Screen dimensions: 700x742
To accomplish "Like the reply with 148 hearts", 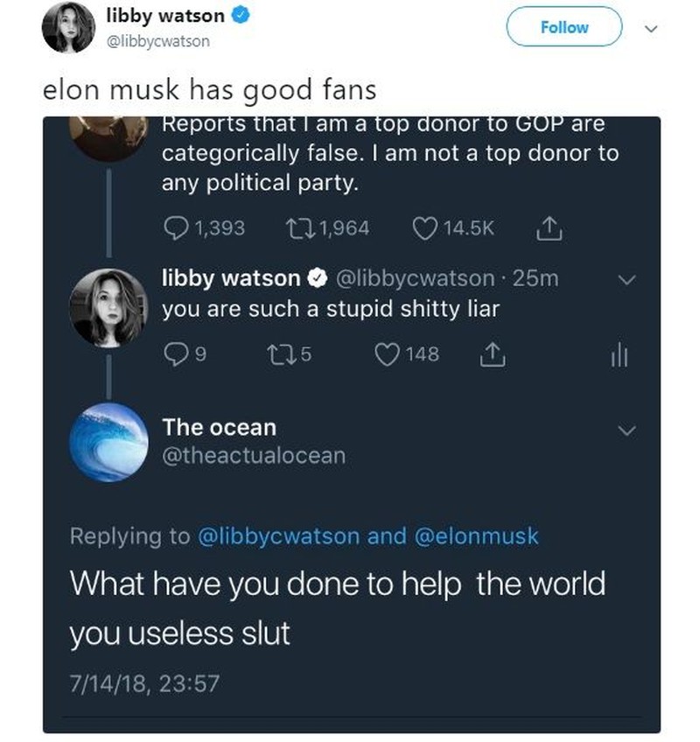I will [387, 354].
